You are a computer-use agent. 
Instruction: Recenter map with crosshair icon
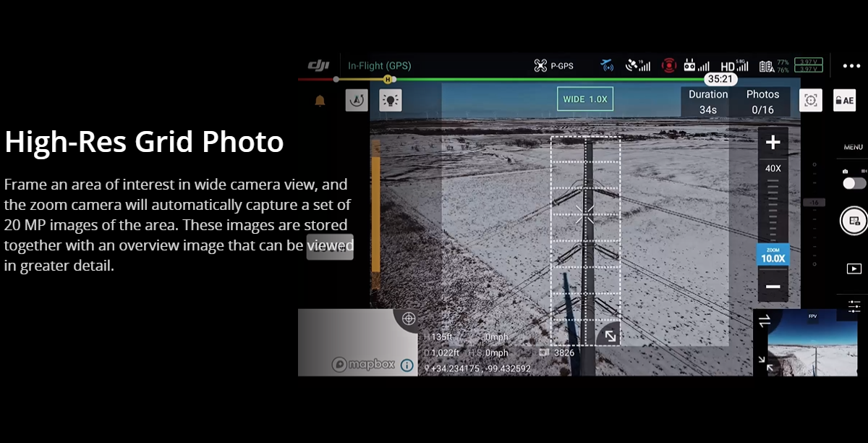(x=409, y=318)
